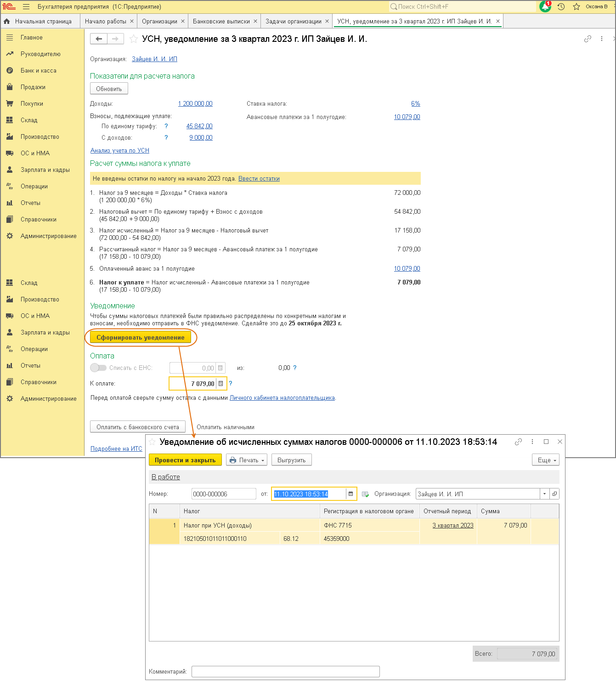
Task: Open calendar picker for the notification date
Action: [351, 494]
